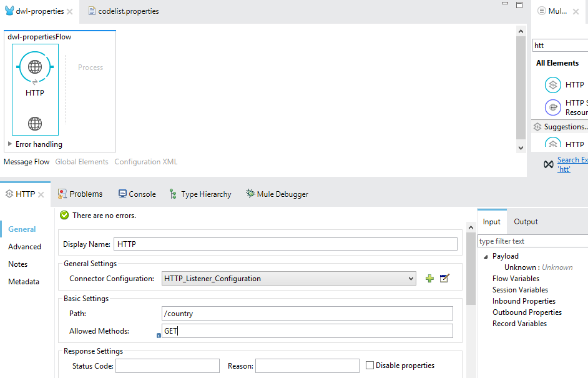
Task: Click the Mule Debugger tab icon
Action: pos(250,194)
